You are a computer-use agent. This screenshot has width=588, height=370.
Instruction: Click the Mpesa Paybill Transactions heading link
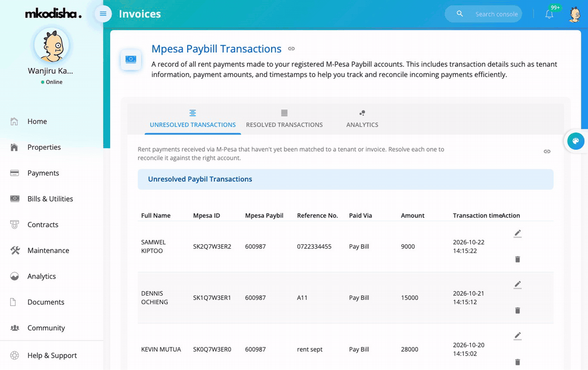coord(216,49)
